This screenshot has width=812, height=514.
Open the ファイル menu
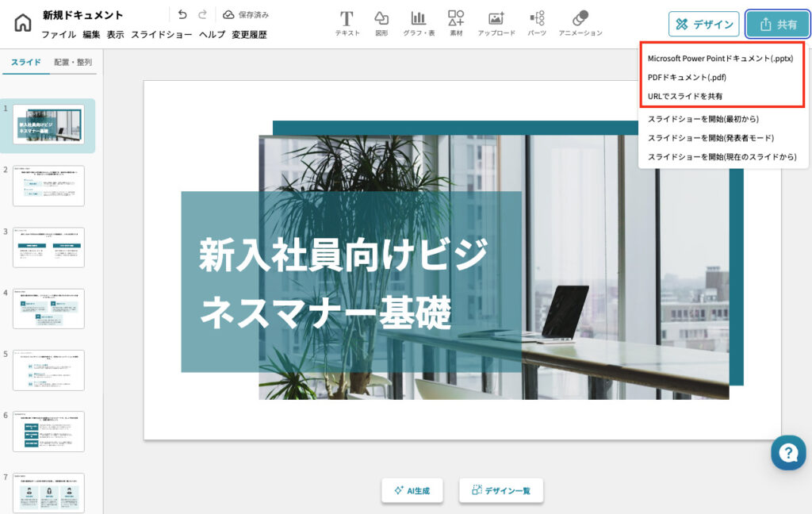pos(59,35)
